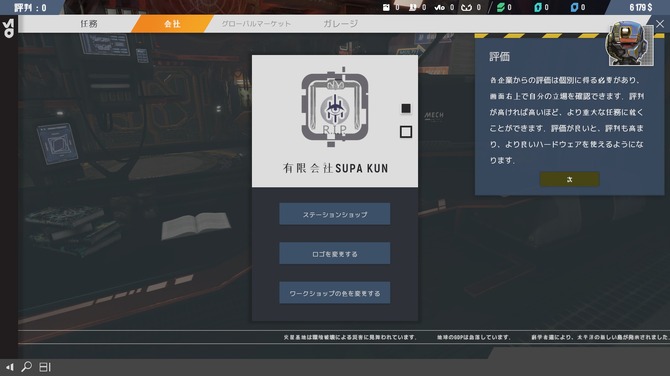The height and width of the screenshot is (376, 670).
Task: Click the game logo icon in sidebar
Action: [x=9, y=28]
